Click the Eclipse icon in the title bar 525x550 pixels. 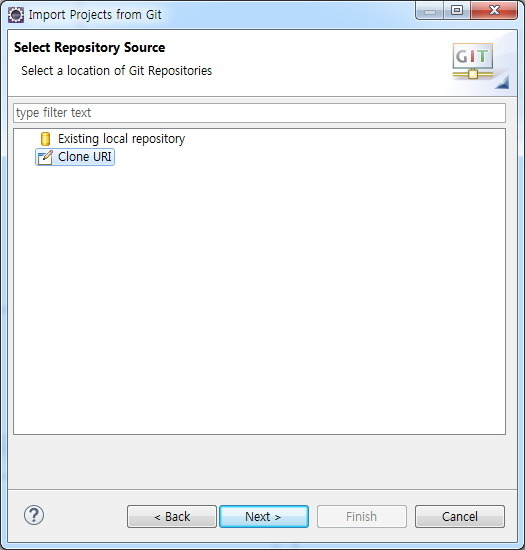tap(16, 15)
